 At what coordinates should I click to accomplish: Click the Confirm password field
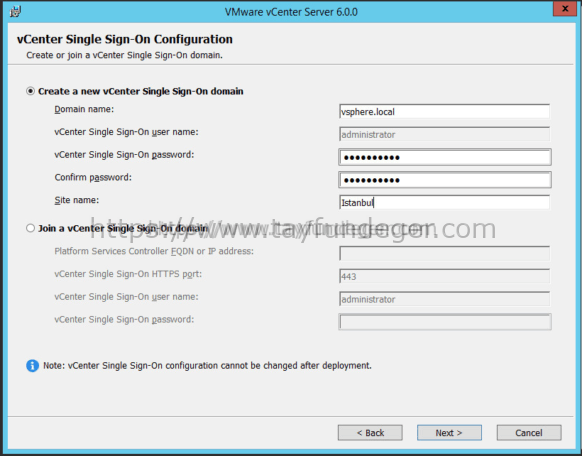pyautogui.click(x=445, y=180)
